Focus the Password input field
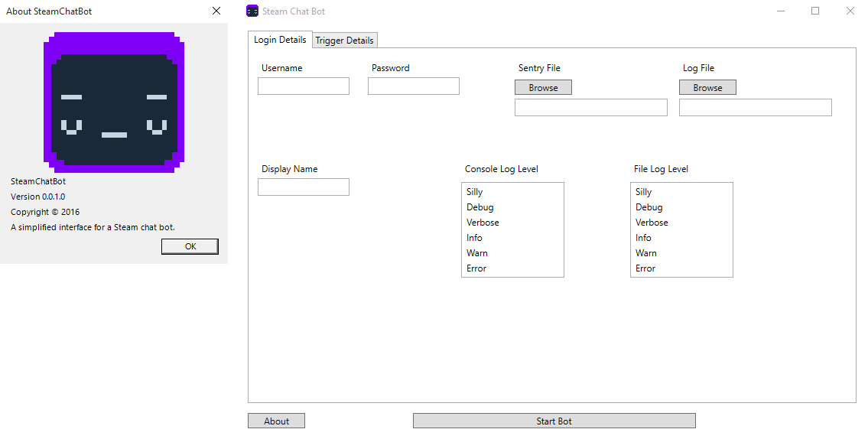 tap(414, 86)
